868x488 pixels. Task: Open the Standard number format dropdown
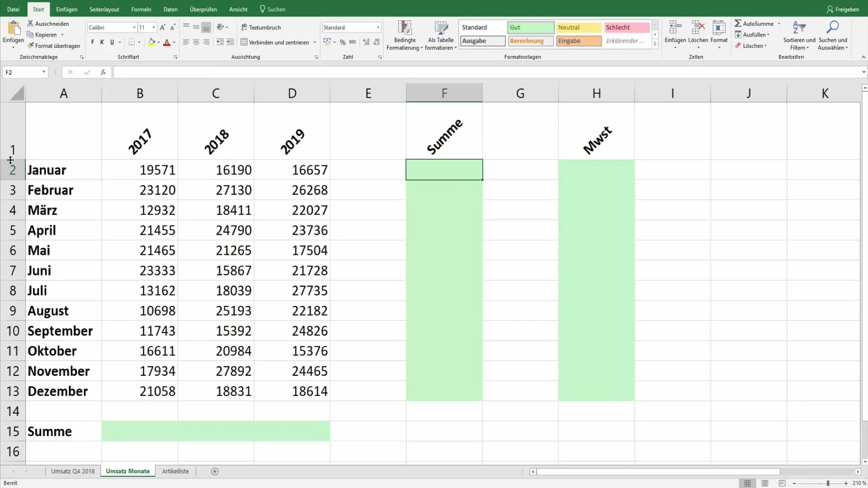pyautogui.click(x=378, y=28)
